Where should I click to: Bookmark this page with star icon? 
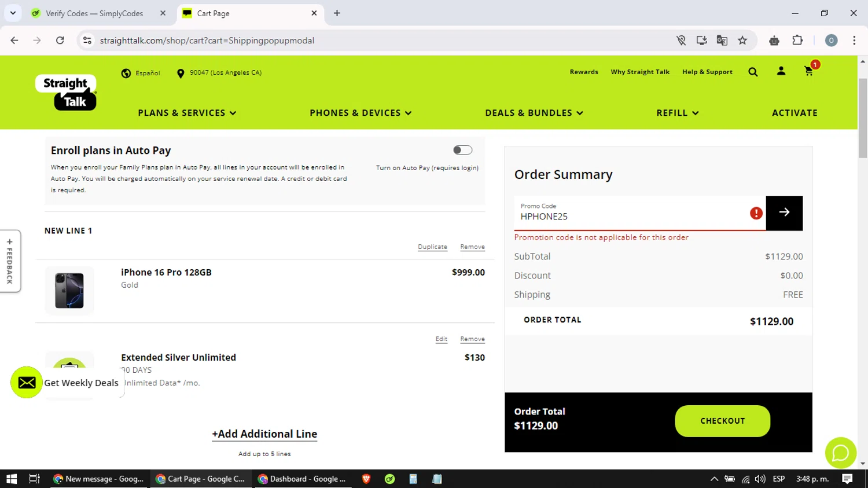point(742,41)
